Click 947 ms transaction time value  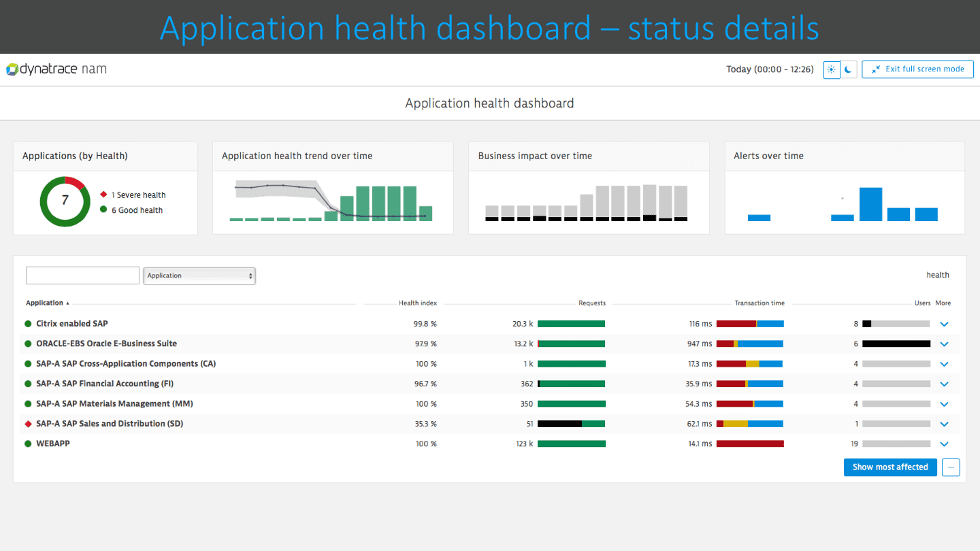[x=700, y=344]
